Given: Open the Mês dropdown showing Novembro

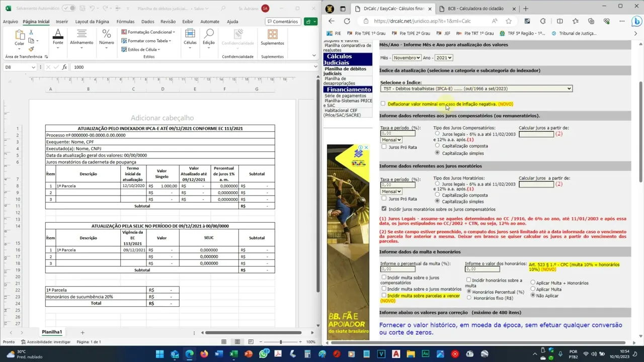Looking at the screenshot, I should (x=407, y=58).
